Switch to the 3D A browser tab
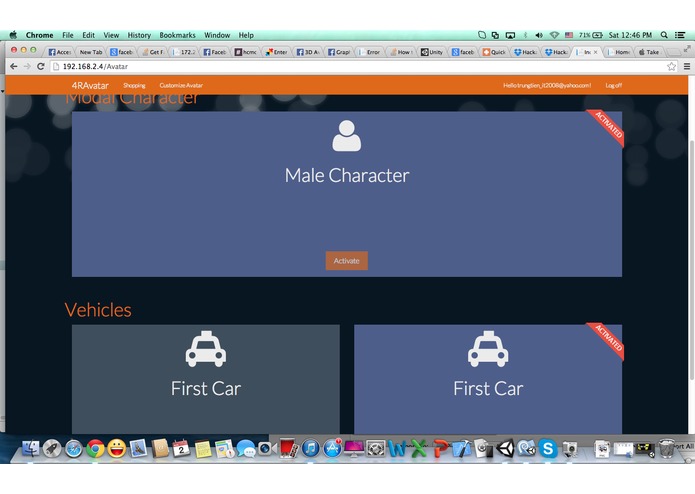 point(308,52)
